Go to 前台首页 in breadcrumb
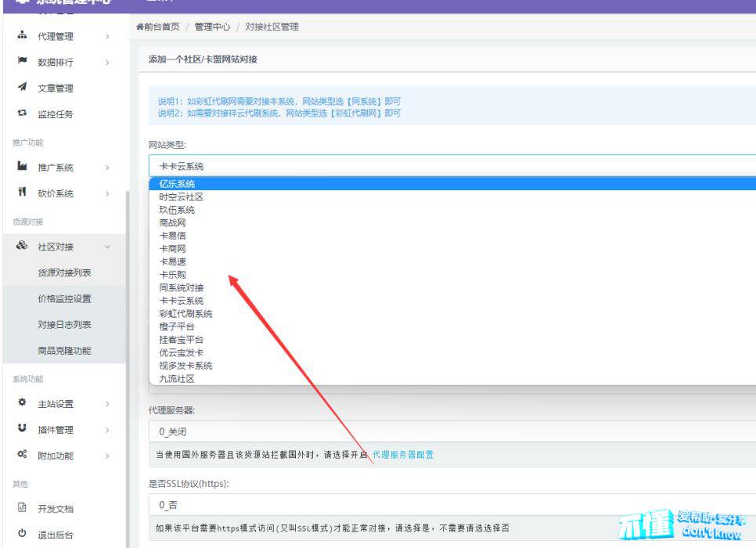Viewport: 756px width, 548px height. tap(160, 27)
